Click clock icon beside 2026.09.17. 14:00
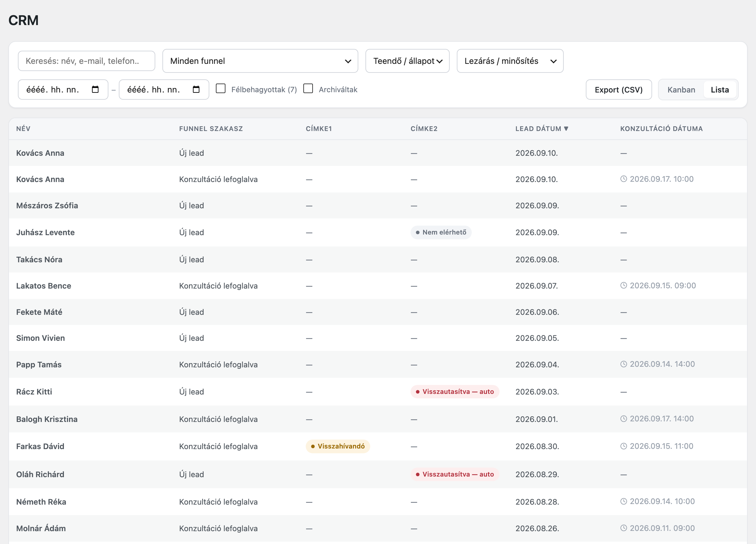The image size is (756, 544). click(x=624, y=419)
